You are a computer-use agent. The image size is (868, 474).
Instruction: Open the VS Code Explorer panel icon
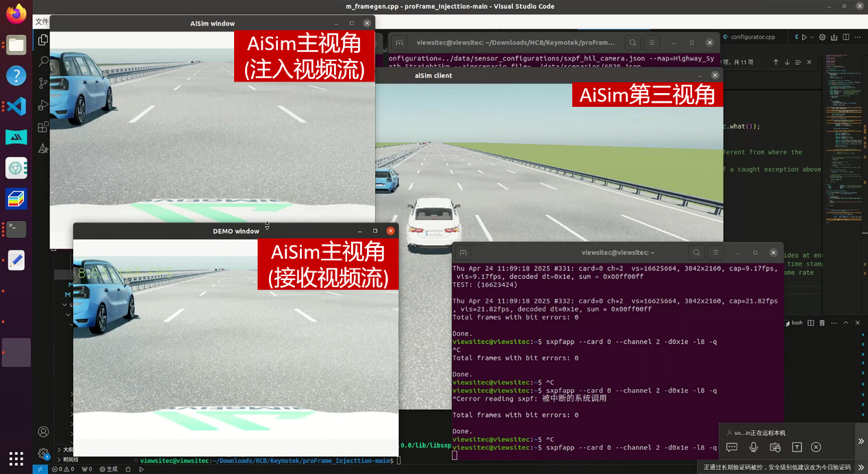[x=43, y=40]
